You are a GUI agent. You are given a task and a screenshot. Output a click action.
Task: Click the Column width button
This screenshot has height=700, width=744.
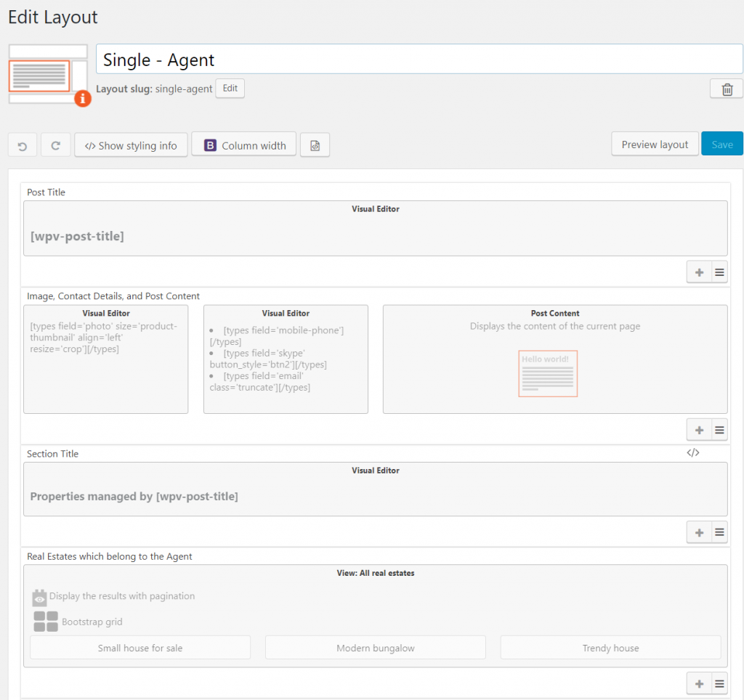pos(244,145)
